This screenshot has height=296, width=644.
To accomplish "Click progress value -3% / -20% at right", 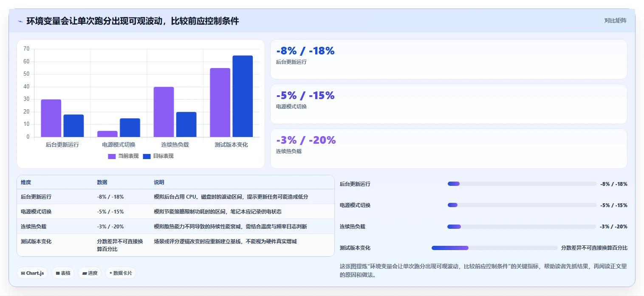I will [614, 227].
